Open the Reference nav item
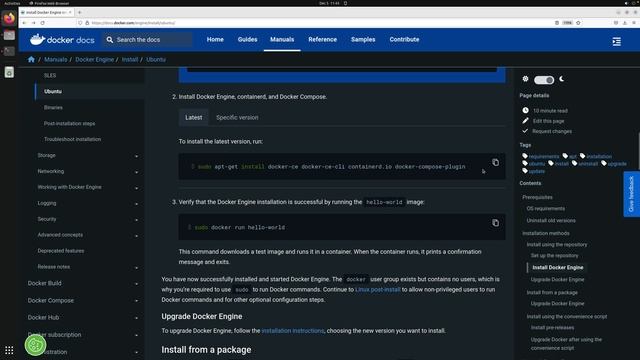This screenshot has height=360, width=640. [x=322, y=40]
